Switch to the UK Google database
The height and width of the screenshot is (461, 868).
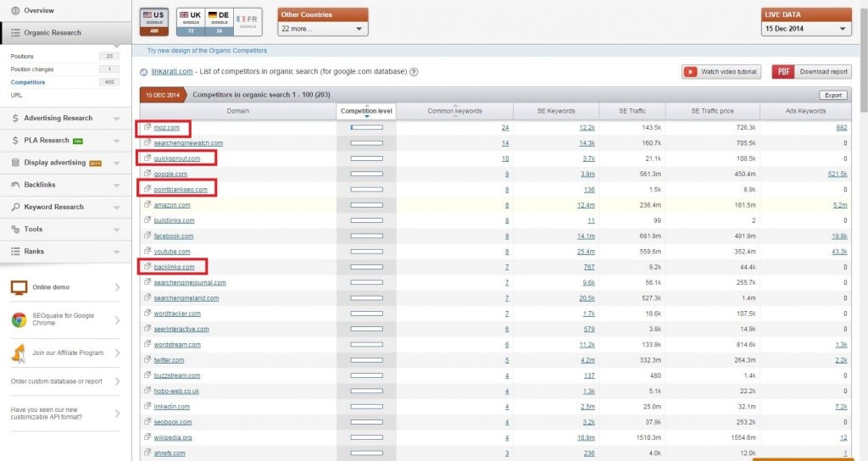191,22
